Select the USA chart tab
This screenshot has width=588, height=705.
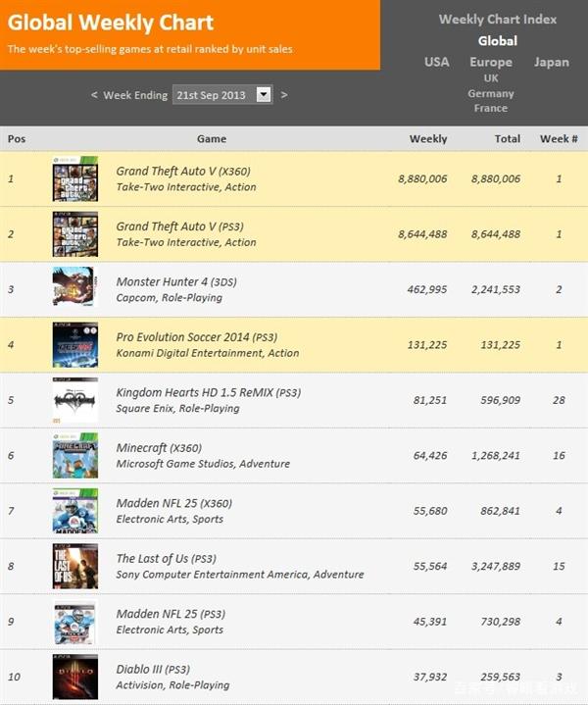click(436, 62)
